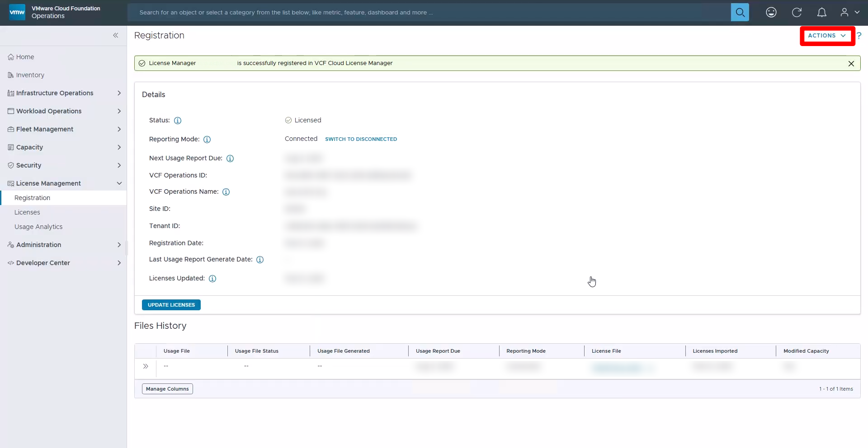Click the '1 - 1 of 1 items' pagination text
The height and width of the screenshot is (448, 868).
coord(836,389)
